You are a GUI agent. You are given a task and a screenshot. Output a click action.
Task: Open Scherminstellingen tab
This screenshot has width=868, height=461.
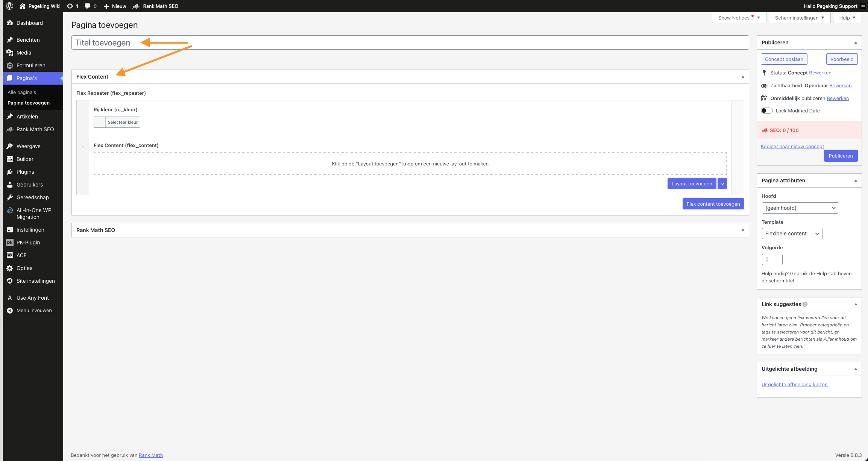(x=799, y=18)
